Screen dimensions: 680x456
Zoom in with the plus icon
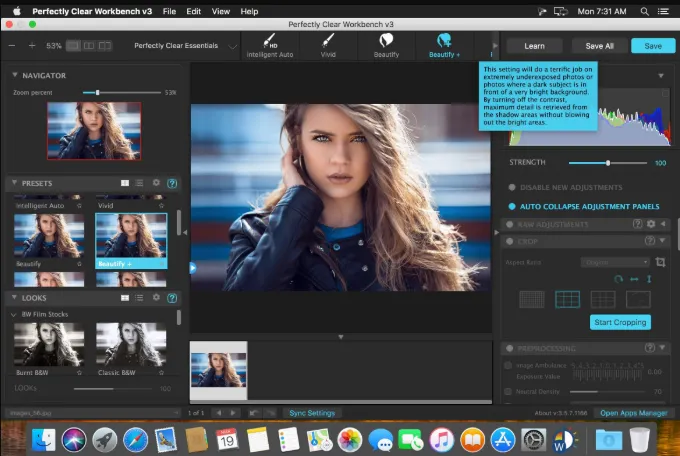click(x=32, y=46)
